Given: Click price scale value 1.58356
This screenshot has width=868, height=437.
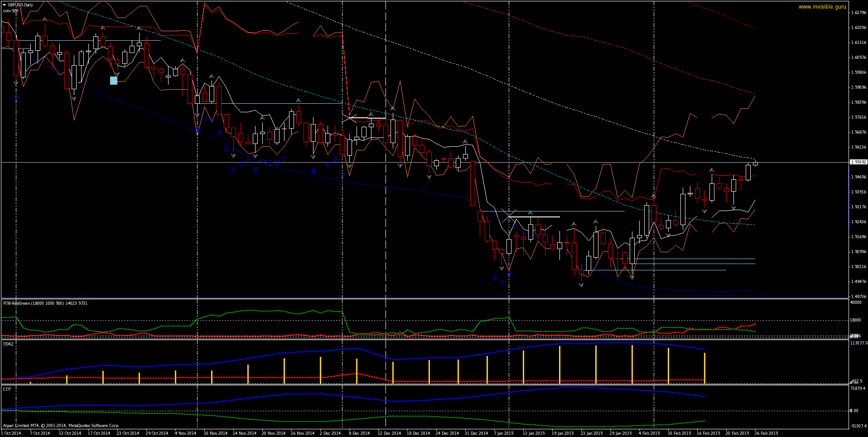Looking at the screenshot, I should (x=859, y=102).
